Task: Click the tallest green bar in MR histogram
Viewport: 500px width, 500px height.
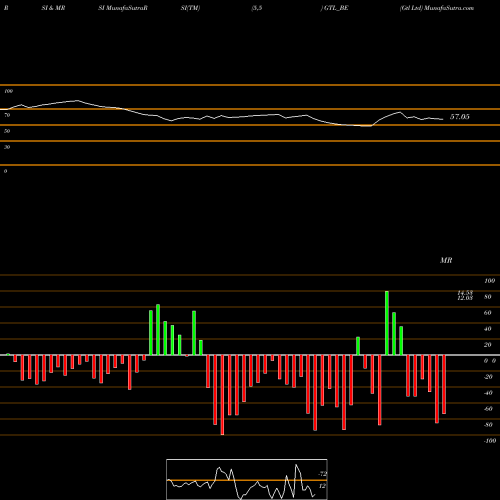Action: (x=387, y=323)
